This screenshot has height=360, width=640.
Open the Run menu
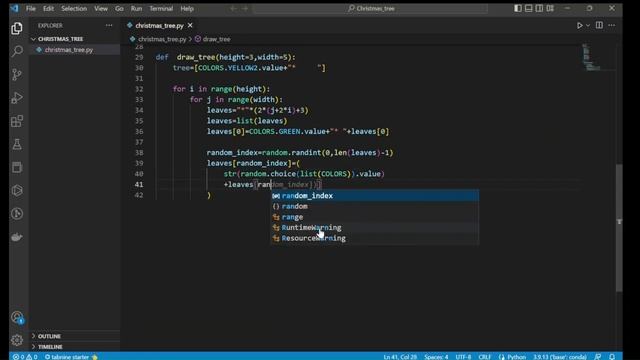click(136, 8)
